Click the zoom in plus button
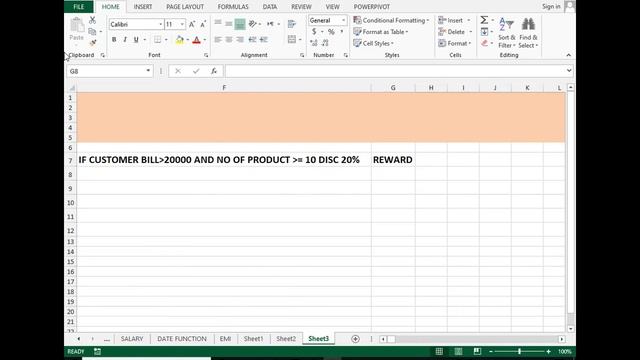 point(548,351)
